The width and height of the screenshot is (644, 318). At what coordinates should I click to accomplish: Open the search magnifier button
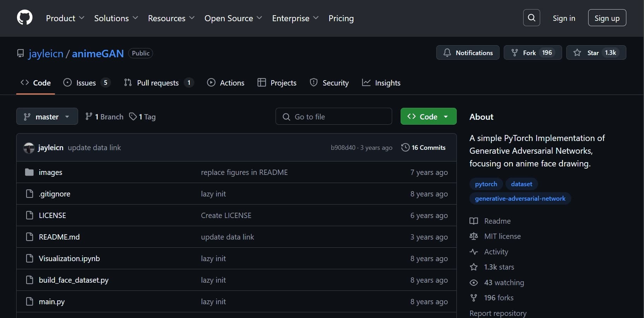(x=531, y=18)
